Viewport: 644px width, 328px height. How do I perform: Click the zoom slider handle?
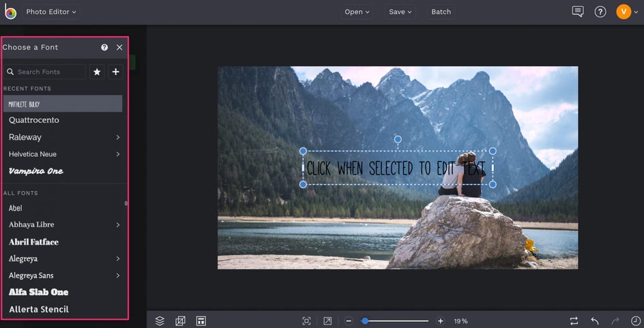point(365,320)
